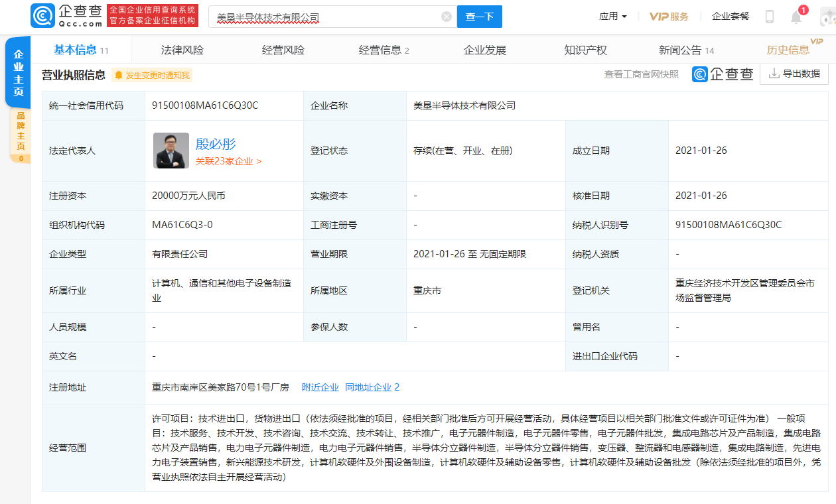Switch to the 法律风险 tab
The width and height of the screenshot is (836, 504).
(x=182, y=50)
